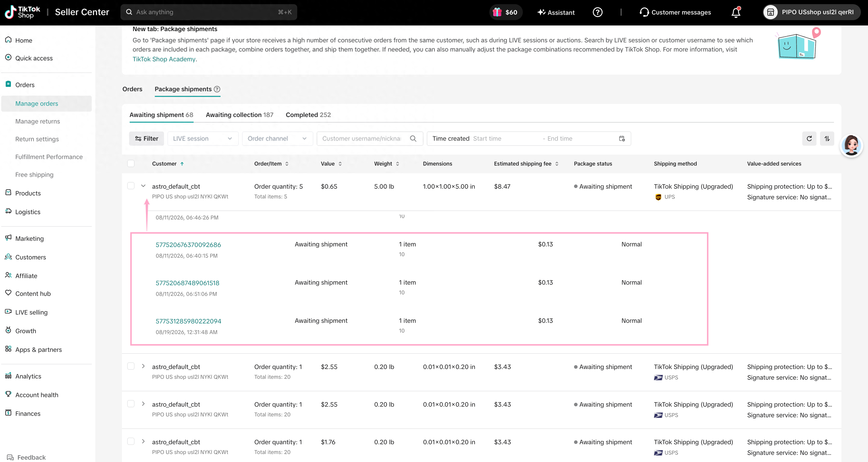This screenshot has width=868, height=462.
Task: Click the Ask anything search box
Action: click(209, 12)
